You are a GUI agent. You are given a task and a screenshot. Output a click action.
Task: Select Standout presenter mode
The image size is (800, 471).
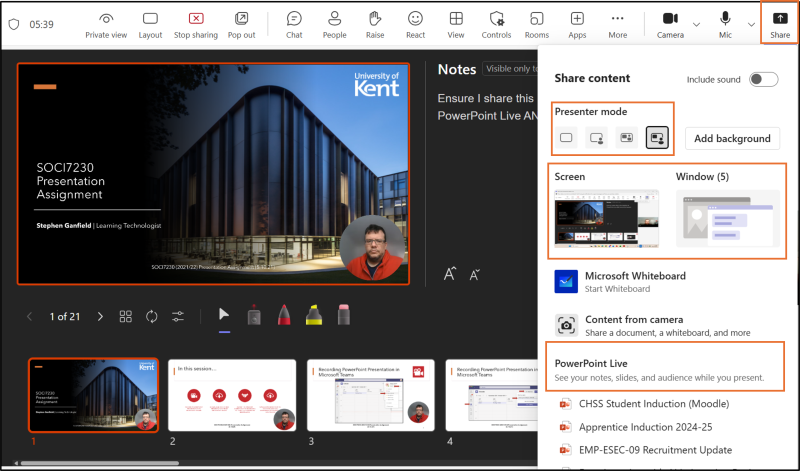coord(596,138)
